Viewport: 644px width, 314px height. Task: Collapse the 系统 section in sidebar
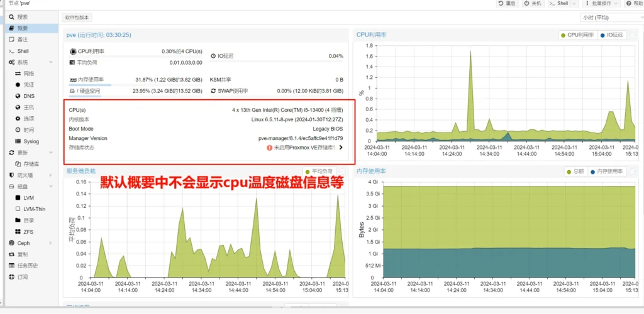[51, 62]
